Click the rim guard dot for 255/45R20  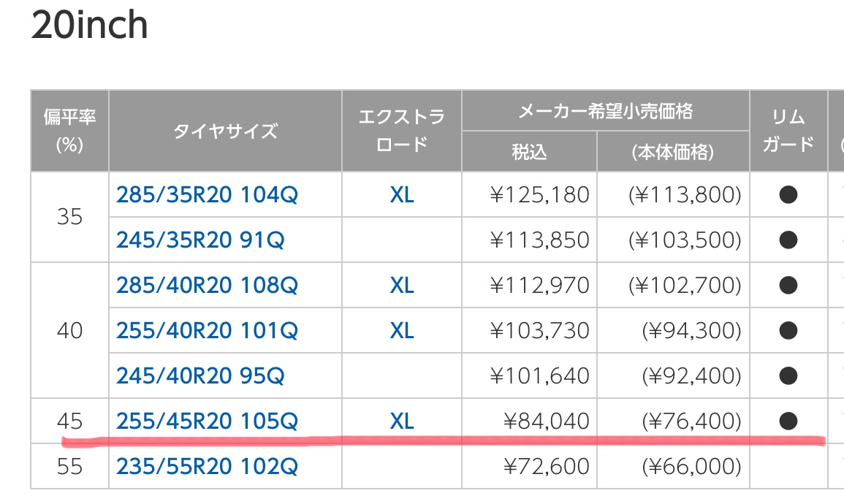click(x=788, y=421)
